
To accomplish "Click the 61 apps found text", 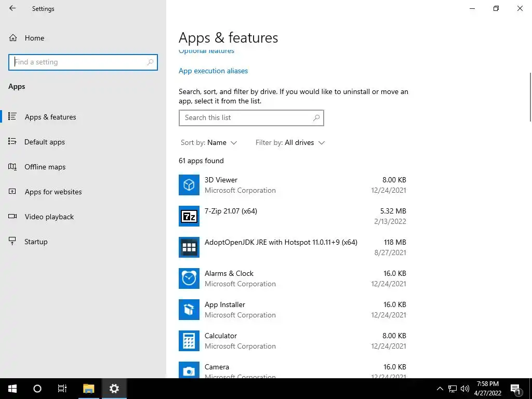I will 201,161.
